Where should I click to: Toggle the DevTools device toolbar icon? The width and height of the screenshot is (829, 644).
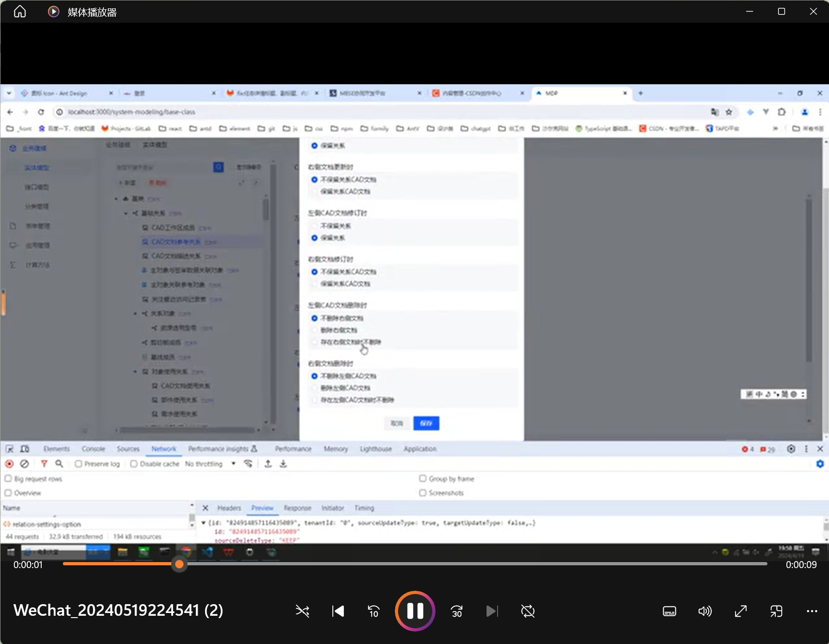25,449
